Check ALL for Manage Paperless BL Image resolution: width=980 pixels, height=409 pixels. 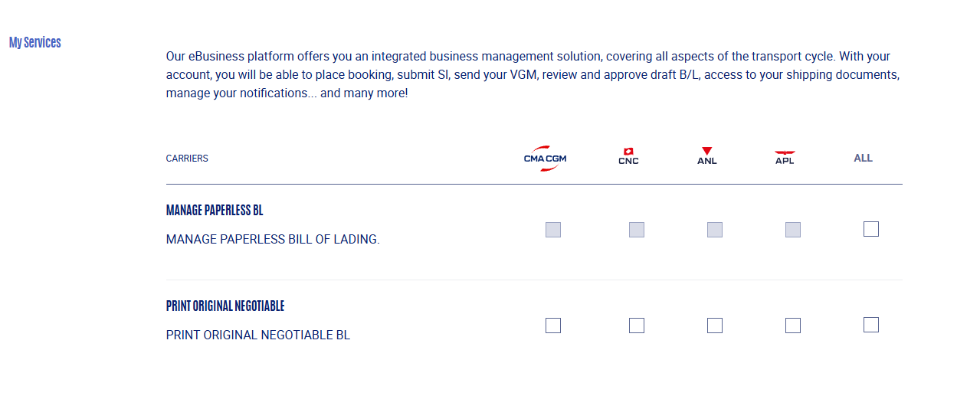click(x=871, y=229)
